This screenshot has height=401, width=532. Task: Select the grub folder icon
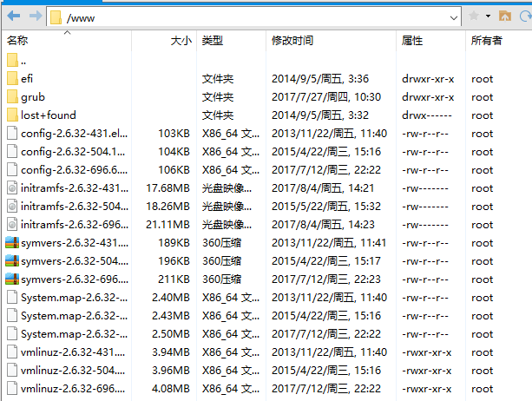click(x=12, y=96)
